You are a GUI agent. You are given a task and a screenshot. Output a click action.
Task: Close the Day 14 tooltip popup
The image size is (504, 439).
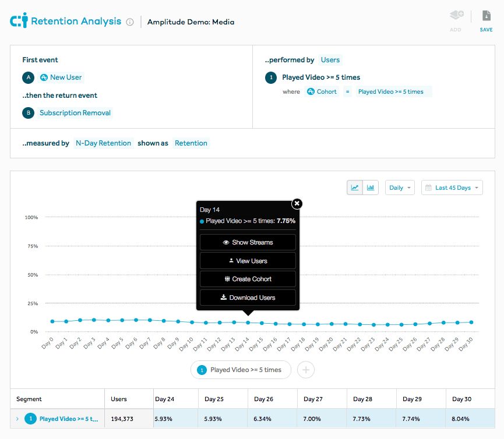tap(297, 204)
